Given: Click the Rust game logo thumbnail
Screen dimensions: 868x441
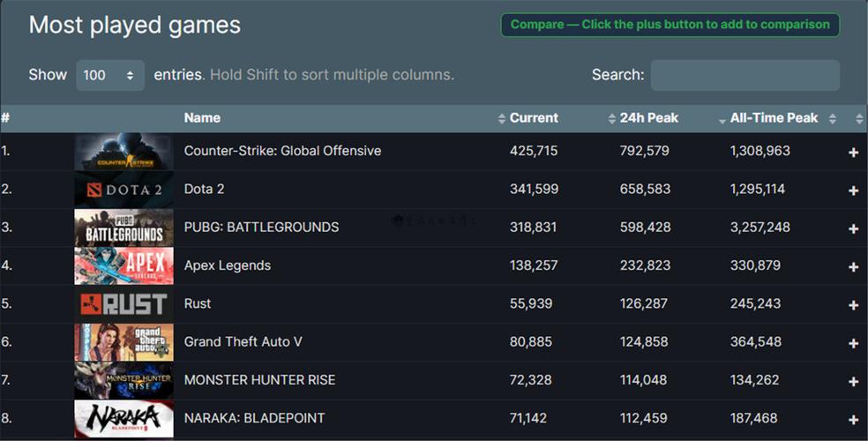Looking at the screenshot, I should [124, 303].
